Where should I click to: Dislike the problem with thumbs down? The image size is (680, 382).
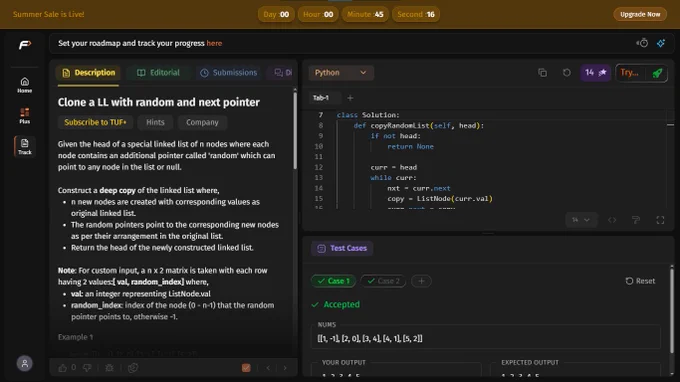[x=87, y=368]
